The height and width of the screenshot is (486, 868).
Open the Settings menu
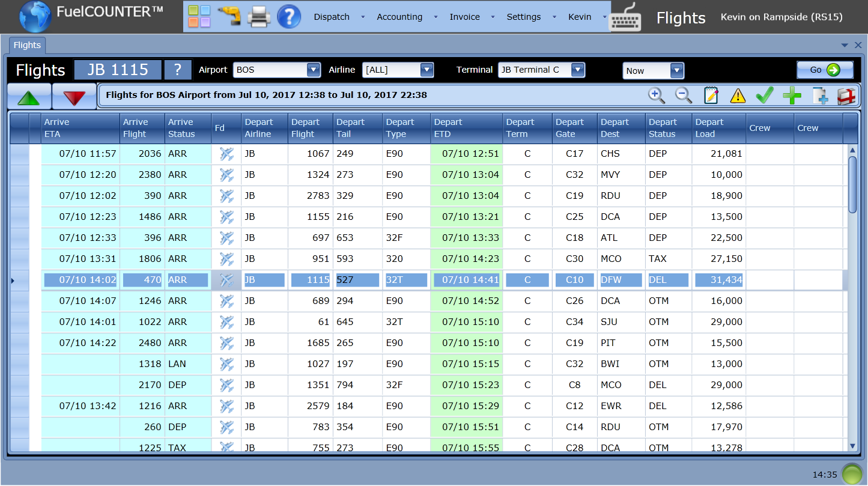(524, 17)
